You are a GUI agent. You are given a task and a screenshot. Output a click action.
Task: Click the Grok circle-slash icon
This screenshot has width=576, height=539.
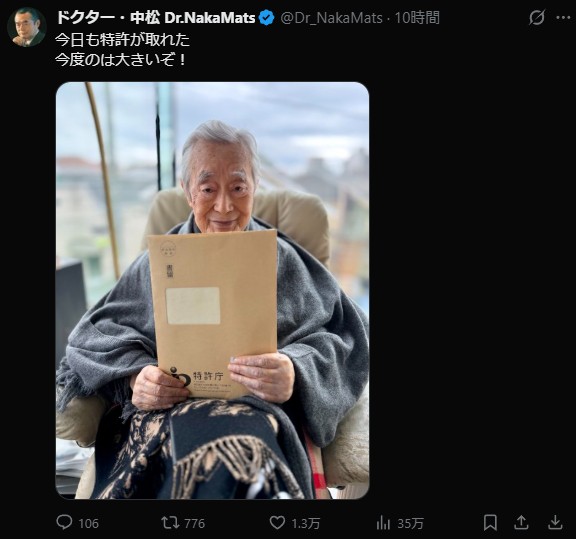click(537, 17)
